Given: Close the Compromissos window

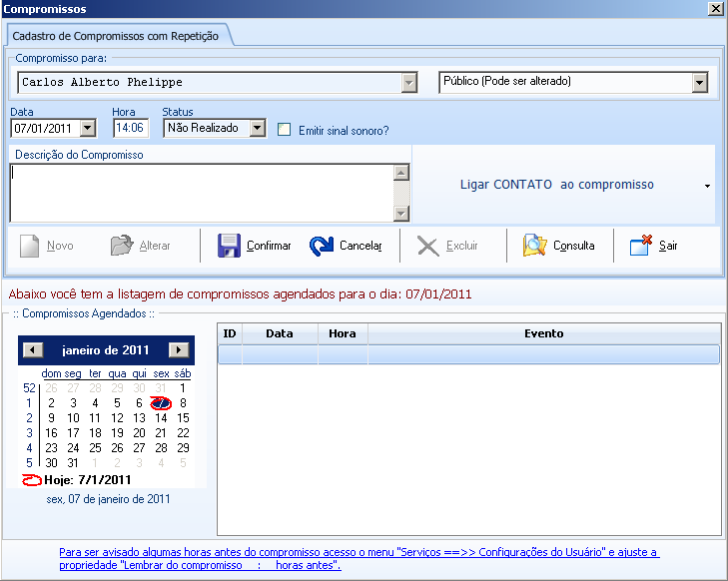Looking at the screenshot, I should click(715, 9).
